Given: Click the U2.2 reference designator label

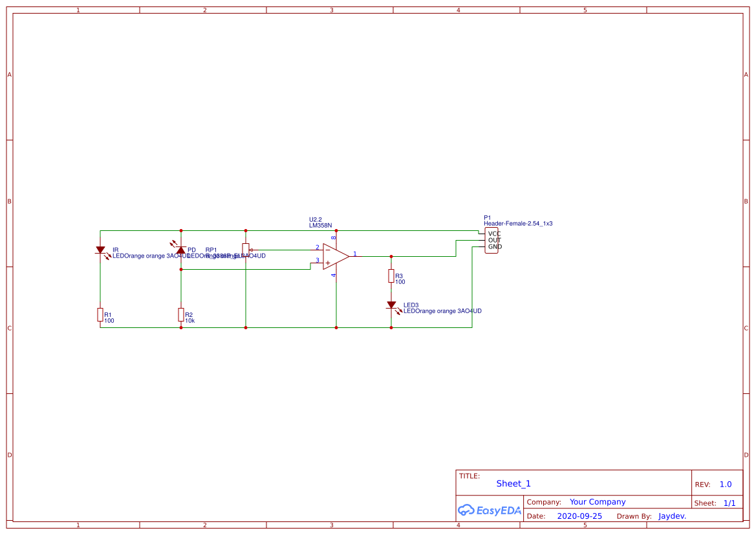Looking at the screenshot, I should pyautogui.click(x=316, y=219).
